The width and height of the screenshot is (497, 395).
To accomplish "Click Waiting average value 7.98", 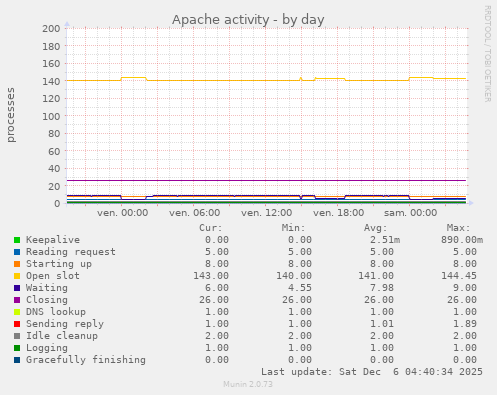I will [382, 288].
